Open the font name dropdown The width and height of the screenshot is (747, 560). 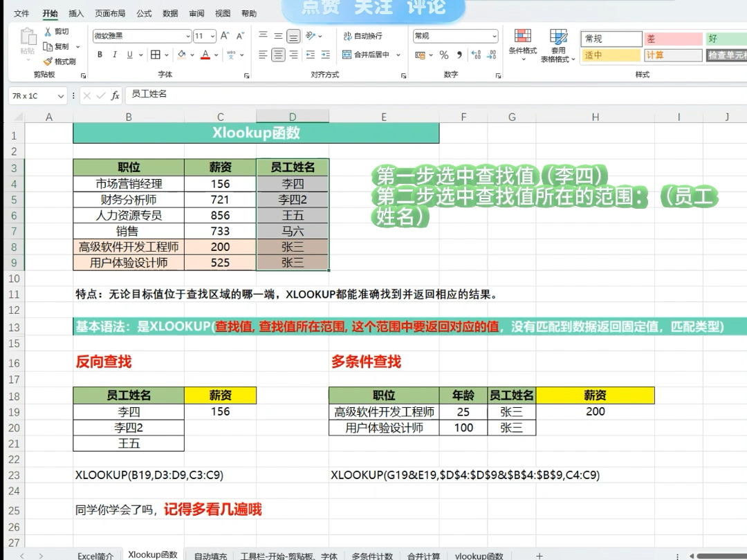pyautogui.click(x=188, y=35)
